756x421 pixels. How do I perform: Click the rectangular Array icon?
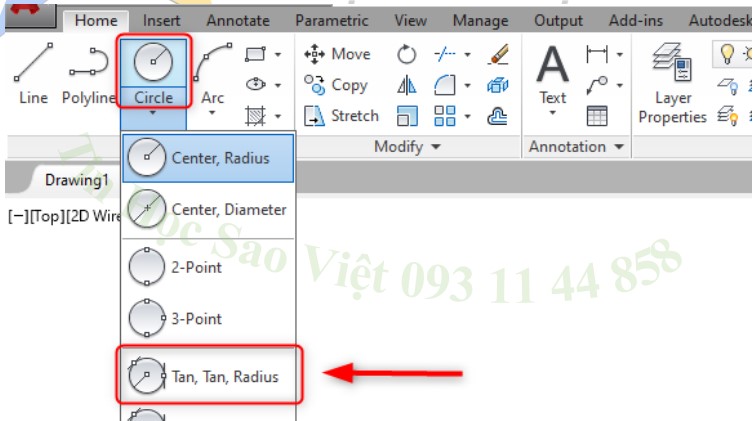coord(445,116)
